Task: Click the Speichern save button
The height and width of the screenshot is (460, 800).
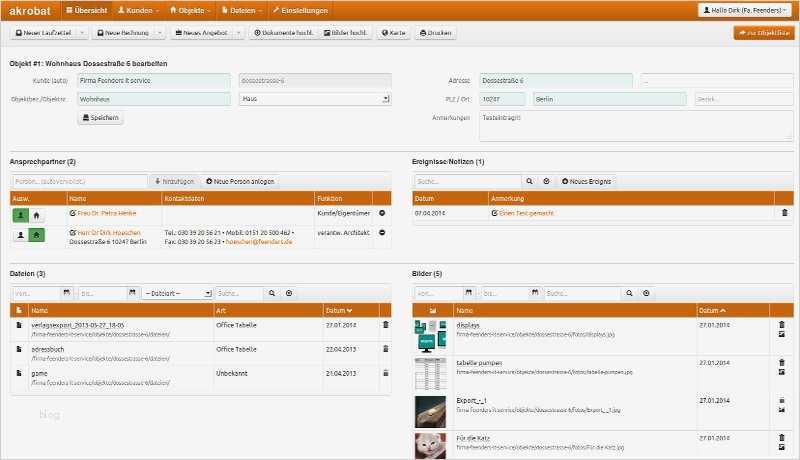Action: [101, 118]
